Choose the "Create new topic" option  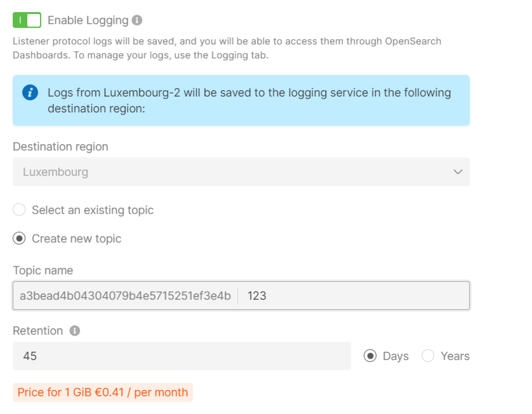tap(19, 239)
